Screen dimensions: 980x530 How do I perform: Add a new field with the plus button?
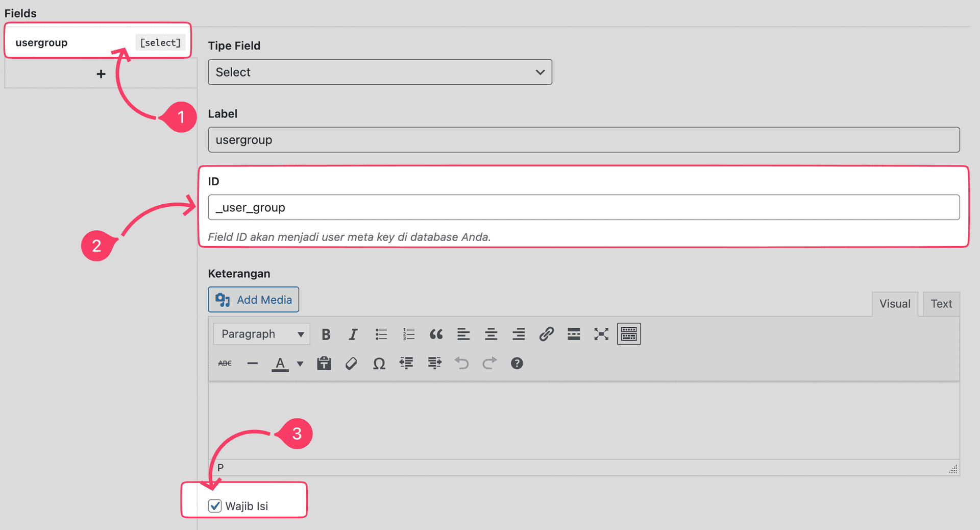click(x=101, y=73)
